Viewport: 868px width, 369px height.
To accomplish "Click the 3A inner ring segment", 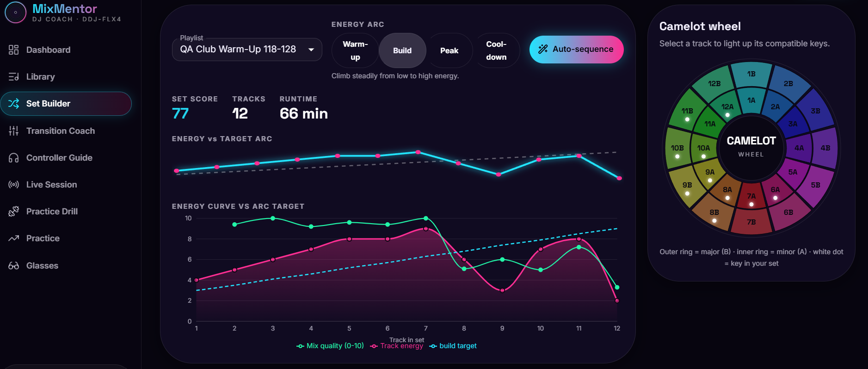I will tap(793, 124).
